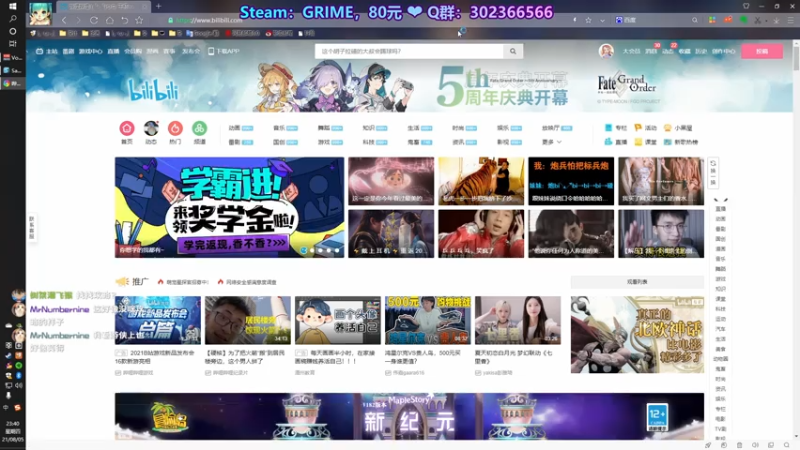Open the 娱乐 category
This screenshot has height=450, width=800.
coord(509,128)
